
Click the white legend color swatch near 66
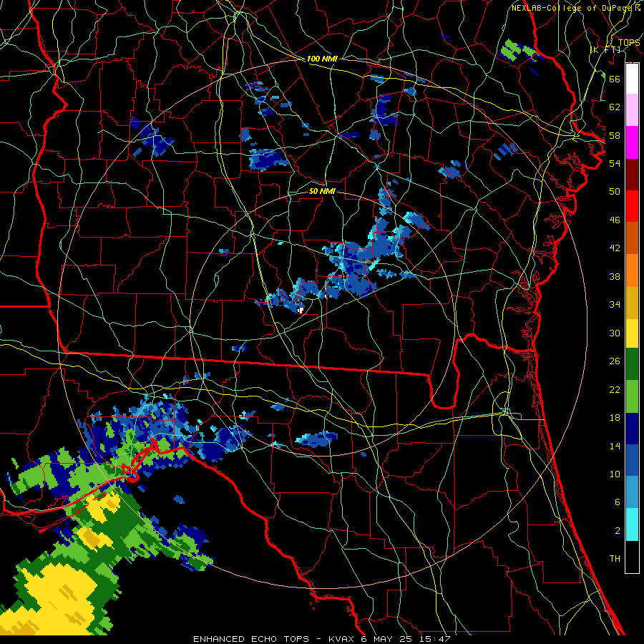coord(632,79)
